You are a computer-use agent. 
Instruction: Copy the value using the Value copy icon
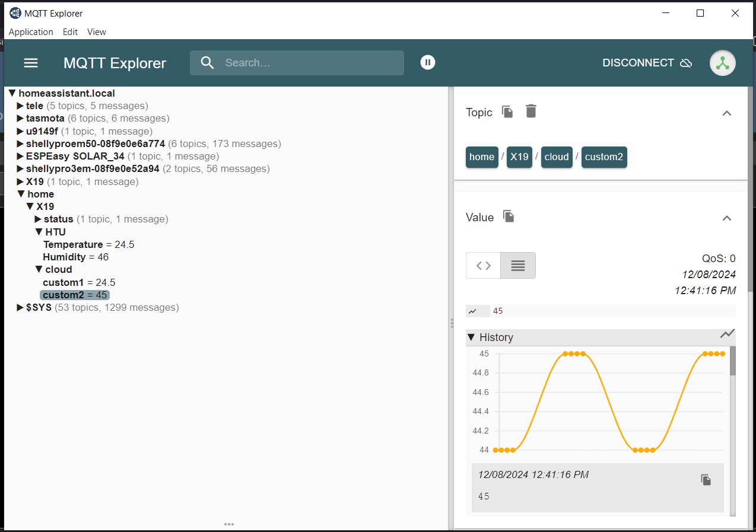509,216
